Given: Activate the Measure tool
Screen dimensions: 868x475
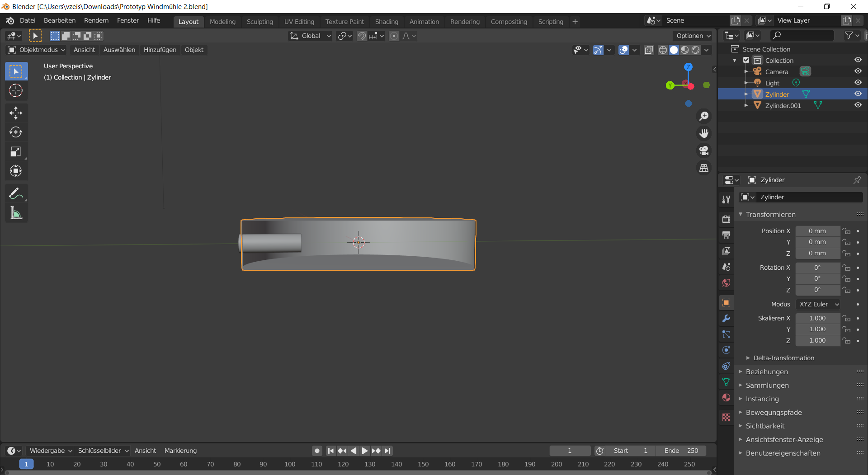Looking at the screenshot, I should click(16, 212).
